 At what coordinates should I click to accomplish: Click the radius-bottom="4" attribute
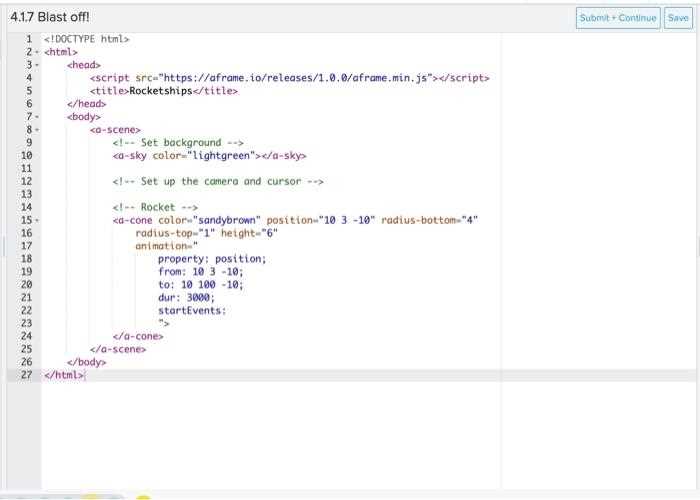[x=429, y=221]
